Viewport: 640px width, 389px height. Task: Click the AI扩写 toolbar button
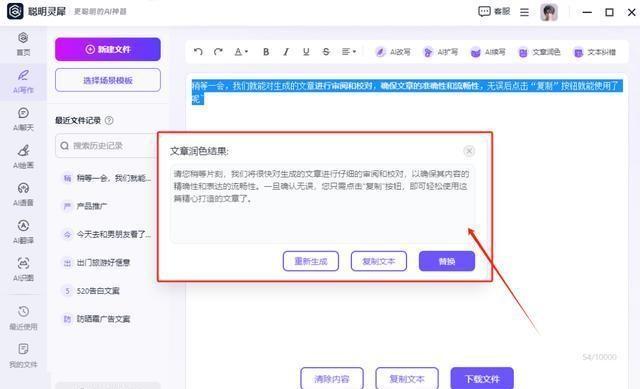pyautogui.click(x=440, y=52)
